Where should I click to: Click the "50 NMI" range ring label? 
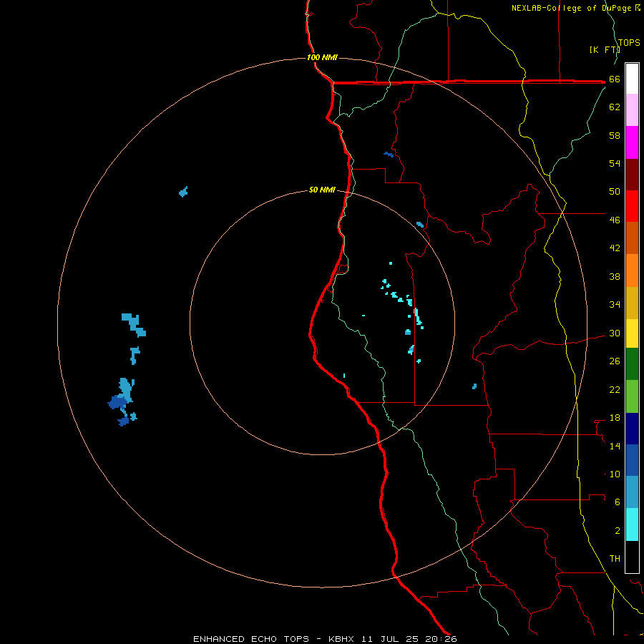pos(322,190)
